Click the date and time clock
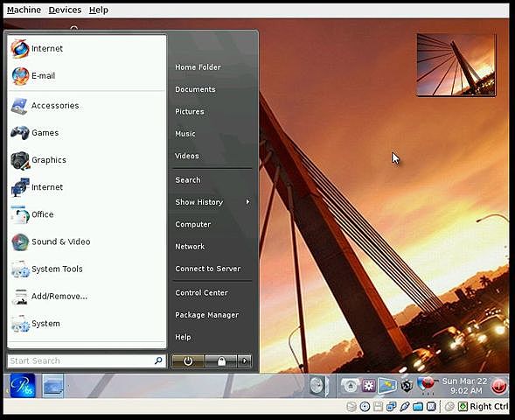Image resolution: width=515 pixels, height=420 pixels. pyautogui.click(x=464, y=386)
